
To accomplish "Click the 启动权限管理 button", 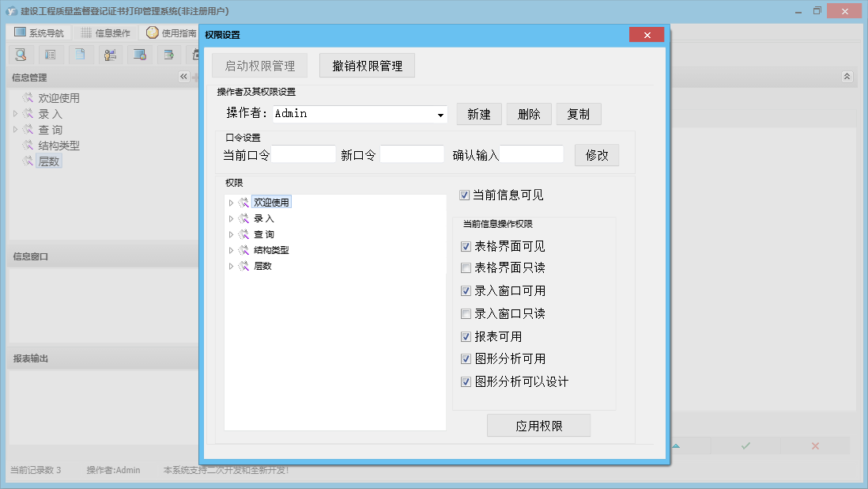I will click(x=259, y=66).
